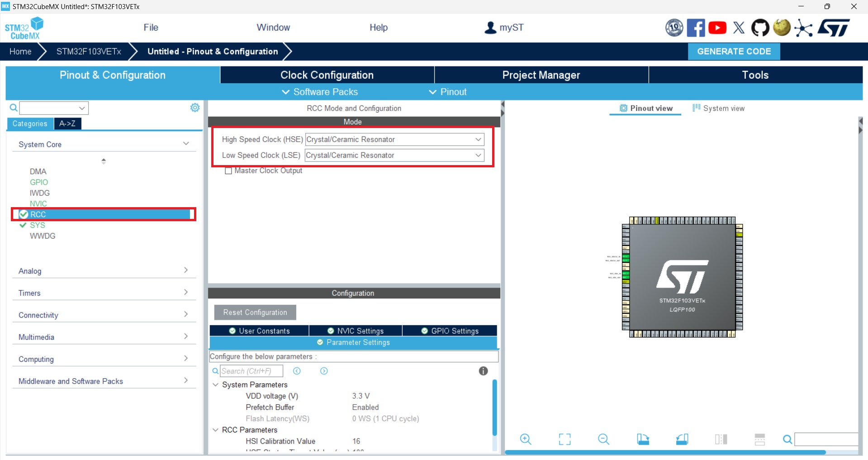Viewport: 868px width, 460px height.
Task: Select GPIO in System Core list
Action: tap(39, 182)
